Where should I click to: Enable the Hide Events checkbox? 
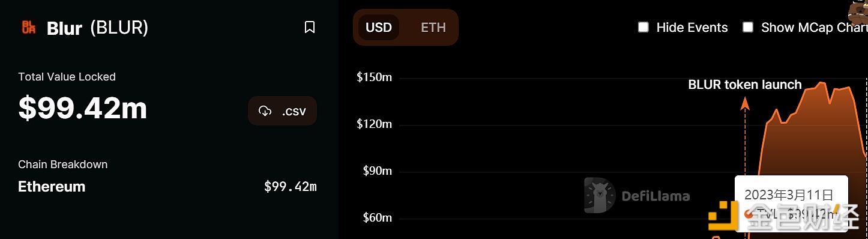(x=643, y=27)
